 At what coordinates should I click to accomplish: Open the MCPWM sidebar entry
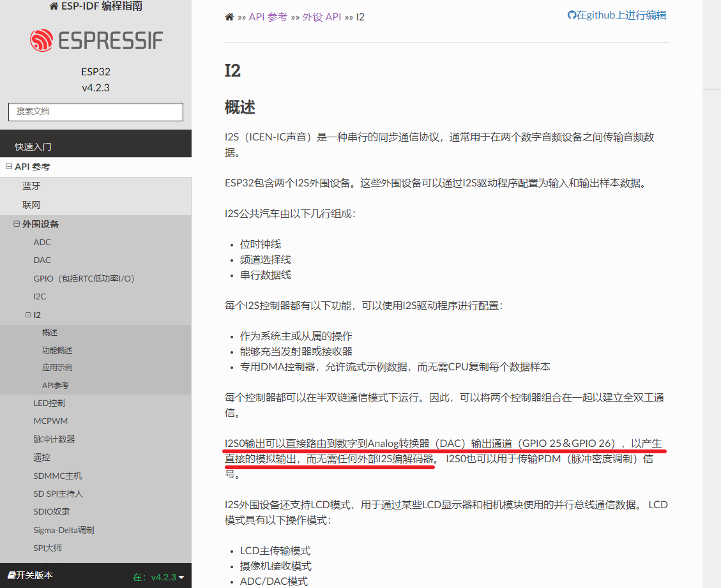tap(50, 421)
